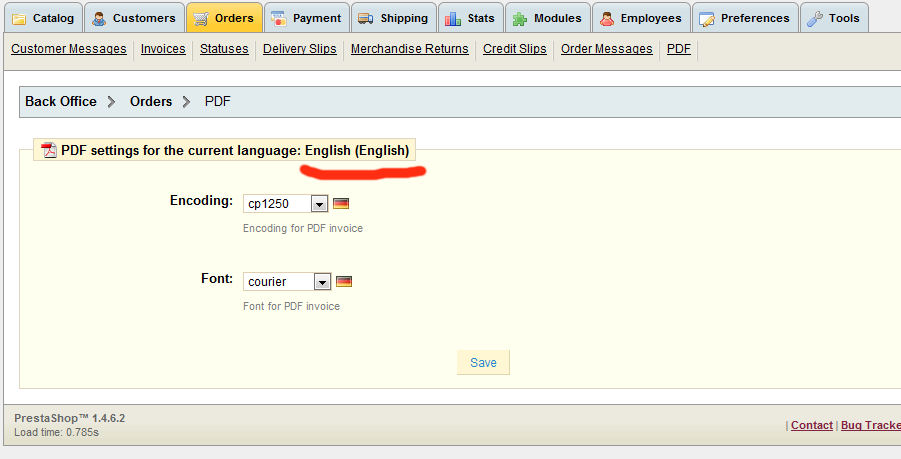Click the Modules puzzle piece icon

click(520, 19)
